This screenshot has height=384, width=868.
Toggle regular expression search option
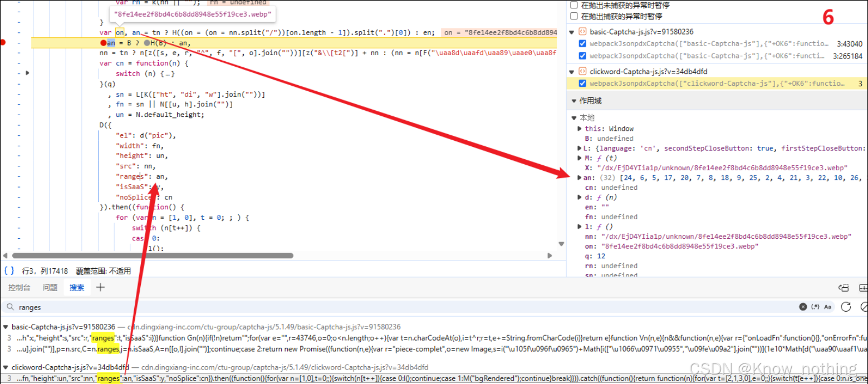point(816,307)
